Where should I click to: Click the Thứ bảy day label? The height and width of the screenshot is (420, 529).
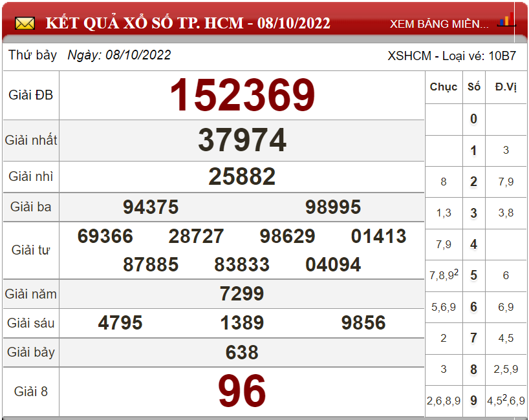tap(32, 56)
